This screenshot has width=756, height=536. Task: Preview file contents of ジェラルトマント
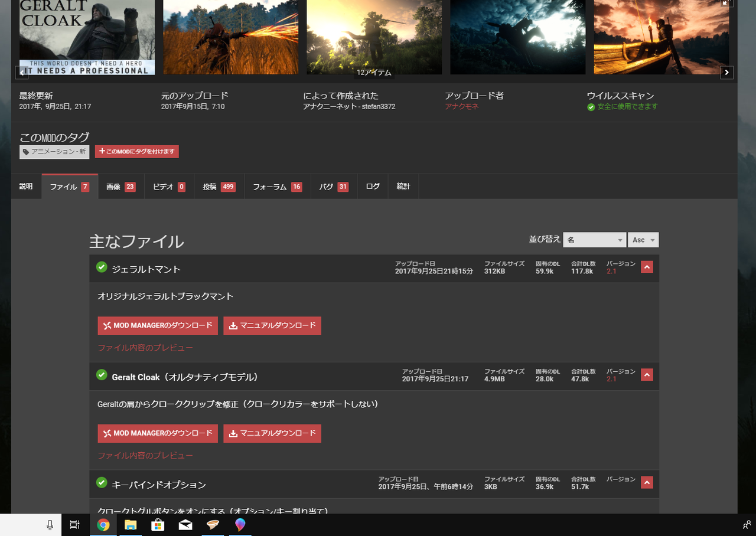click(x=145, y=348)
